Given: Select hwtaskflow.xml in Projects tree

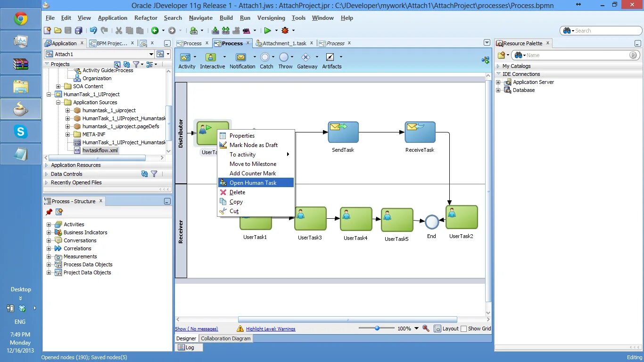Looking at the screenshot, I should (100, 150).
